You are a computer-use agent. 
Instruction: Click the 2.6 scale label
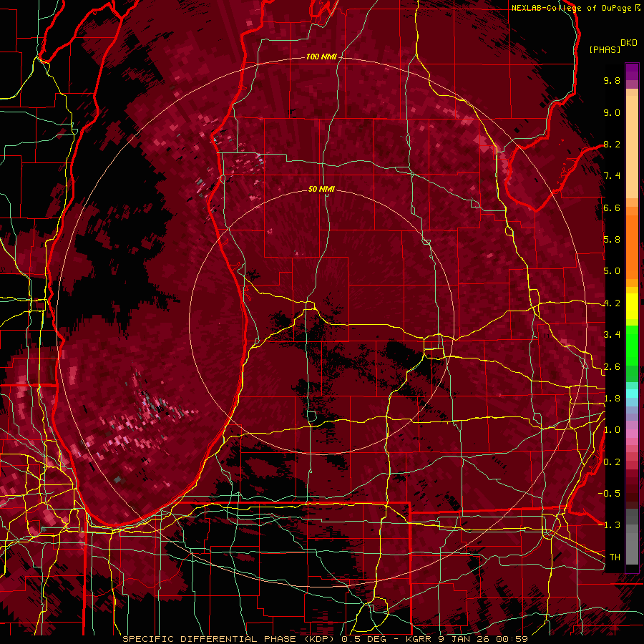[612, 367]
